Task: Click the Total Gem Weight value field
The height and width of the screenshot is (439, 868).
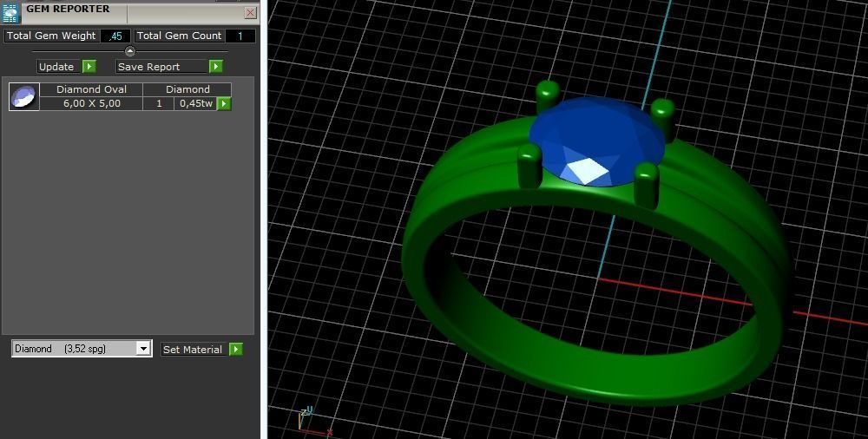Action: click(115, 36)
